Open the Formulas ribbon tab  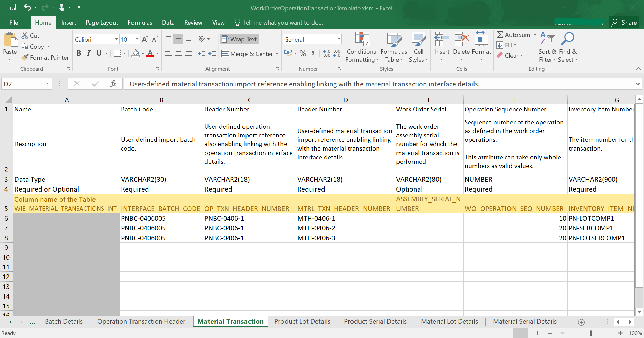pyautogui.click(x=140, y=23)
